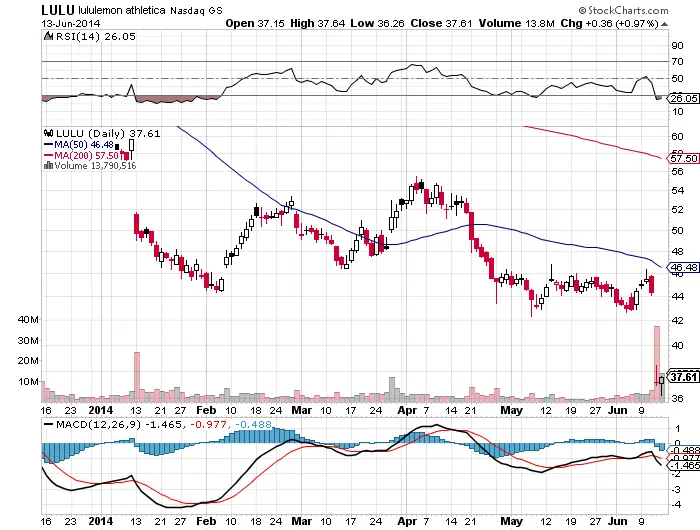Click the 37.61 last price tag on right axis
Image resolution: width=700 pixels, height=530 pixels.
click(x=683, y=377)
